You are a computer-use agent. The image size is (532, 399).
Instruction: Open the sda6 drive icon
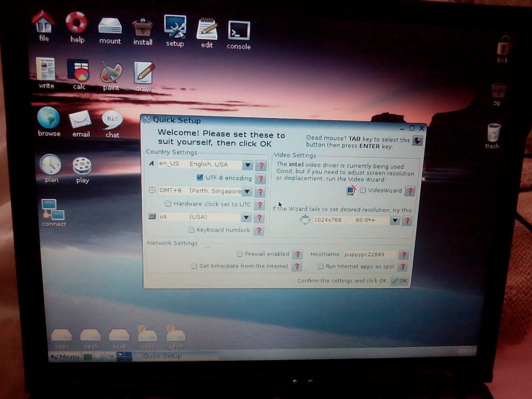[119, 338]
